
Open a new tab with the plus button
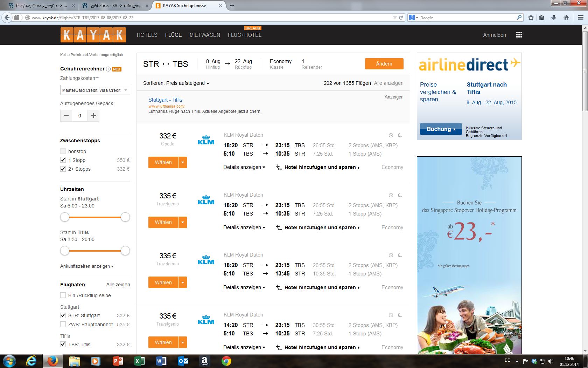click(x=232, y=6)
